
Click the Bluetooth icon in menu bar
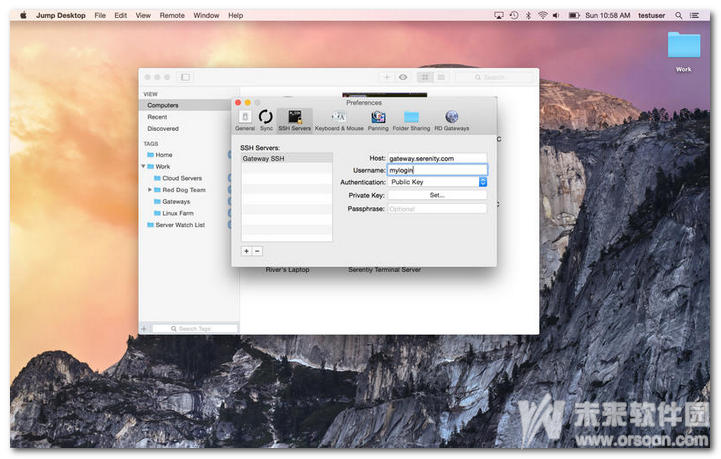click(528, 15)
